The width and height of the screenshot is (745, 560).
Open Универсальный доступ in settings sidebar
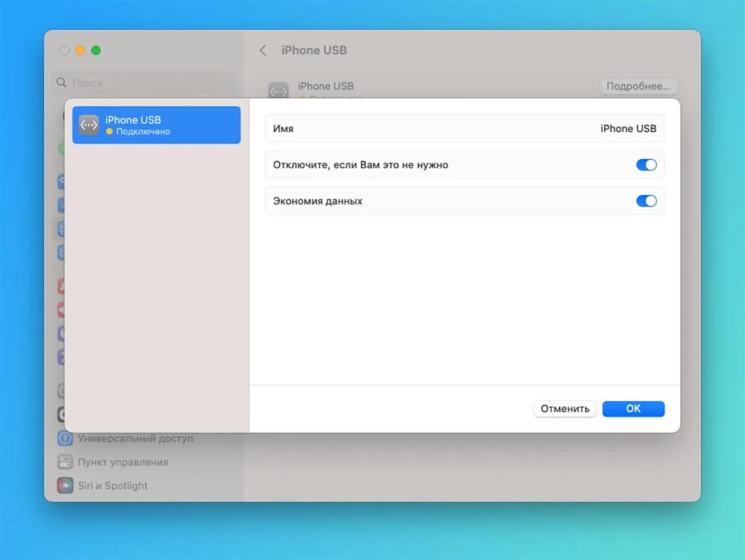click(126, 438)
